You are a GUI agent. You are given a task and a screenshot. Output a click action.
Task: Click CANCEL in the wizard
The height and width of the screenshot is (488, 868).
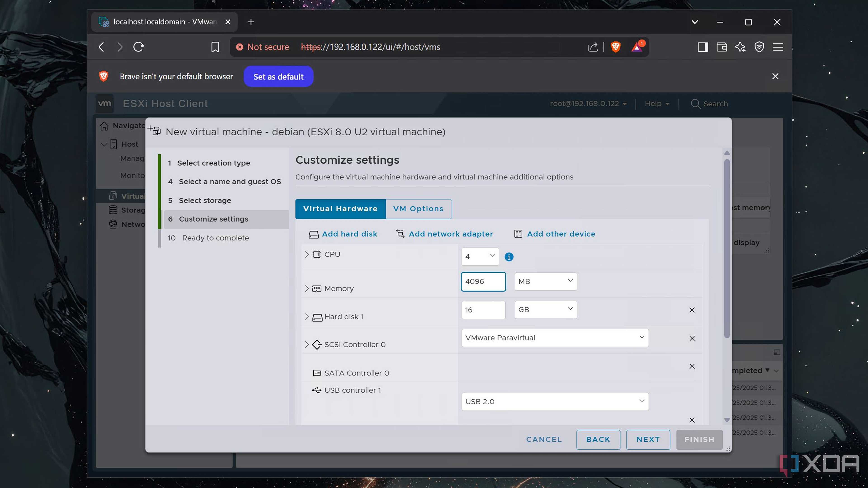(x=544, y=439)
